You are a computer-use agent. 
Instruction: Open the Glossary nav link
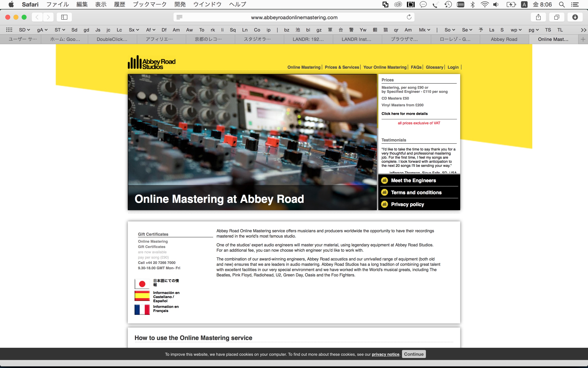434,67
